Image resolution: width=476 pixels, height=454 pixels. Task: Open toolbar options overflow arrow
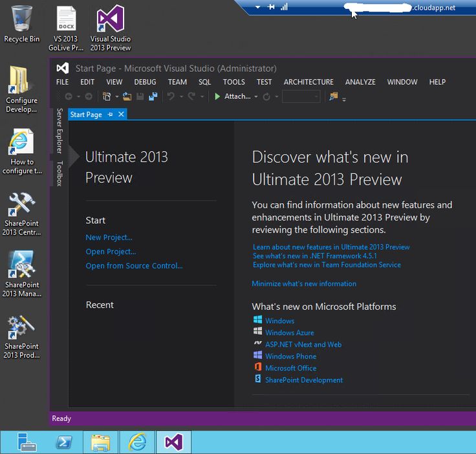tap(344, 99)
